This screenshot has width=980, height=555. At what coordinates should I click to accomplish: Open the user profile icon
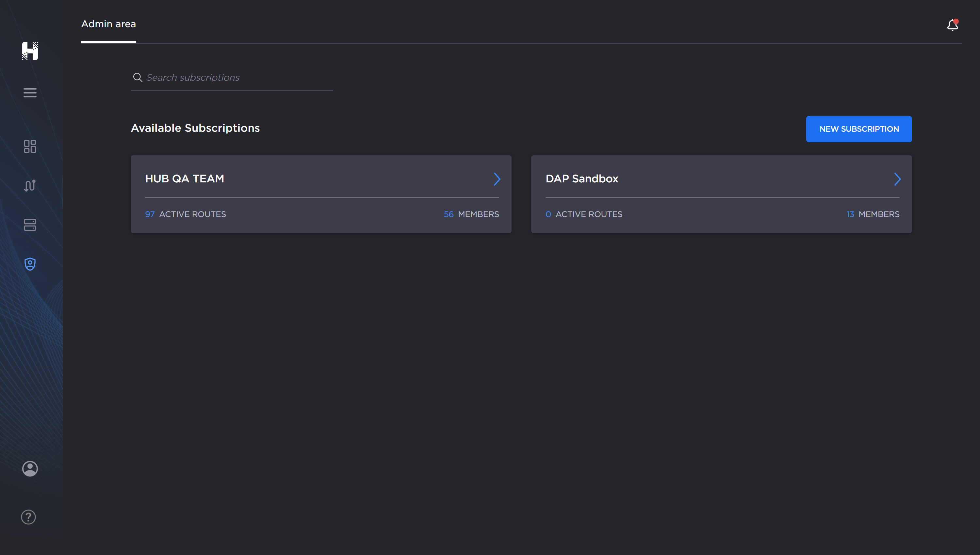click(30, 468)
